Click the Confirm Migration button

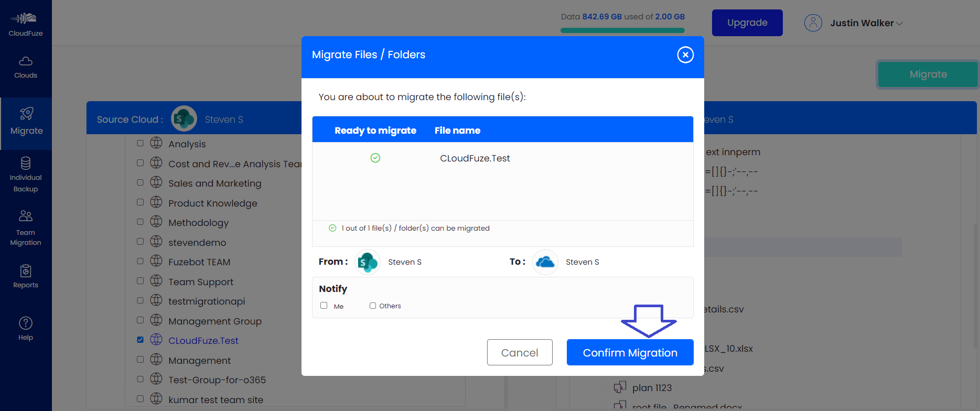[x=630, y=352]
